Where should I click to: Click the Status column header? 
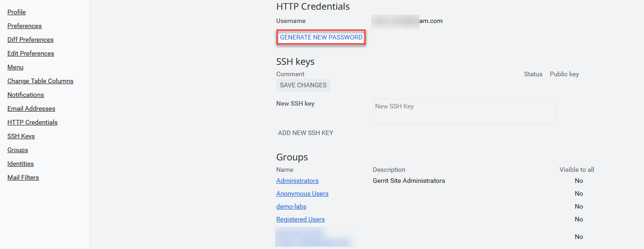coord(533,74)
